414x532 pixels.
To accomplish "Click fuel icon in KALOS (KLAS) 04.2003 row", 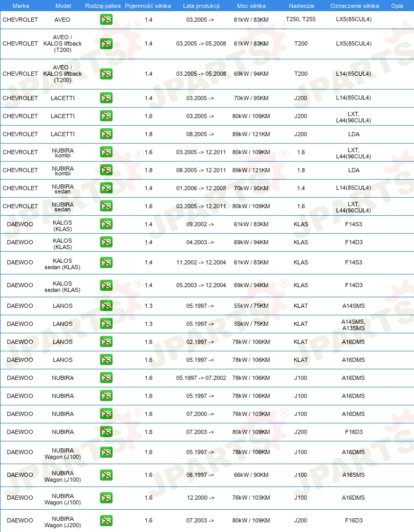I will pos(106,242).
